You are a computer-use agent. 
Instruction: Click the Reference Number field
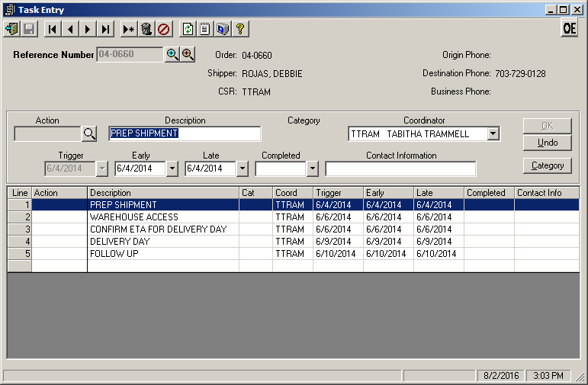(130, 54)
